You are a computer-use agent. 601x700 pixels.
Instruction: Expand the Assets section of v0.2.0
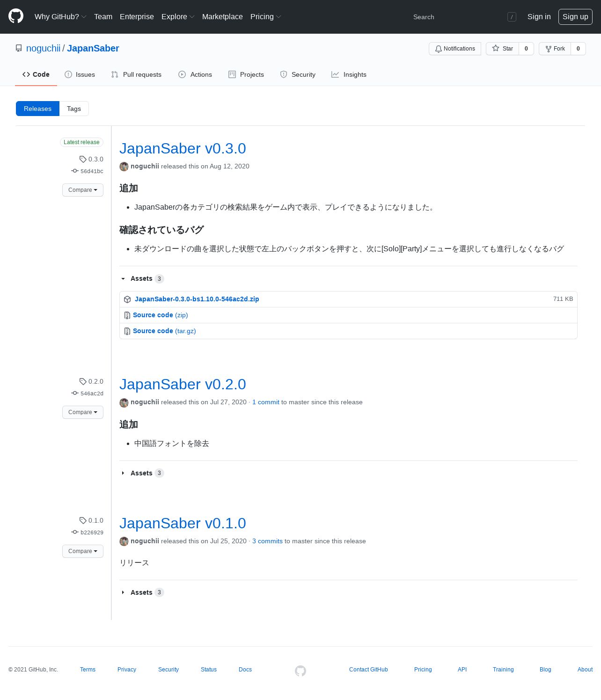pos(142,473)
